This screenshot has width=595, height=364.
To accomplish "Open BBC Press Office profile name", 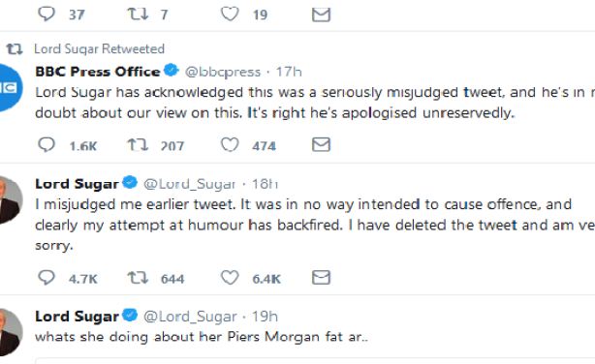I will pos(98,72).
